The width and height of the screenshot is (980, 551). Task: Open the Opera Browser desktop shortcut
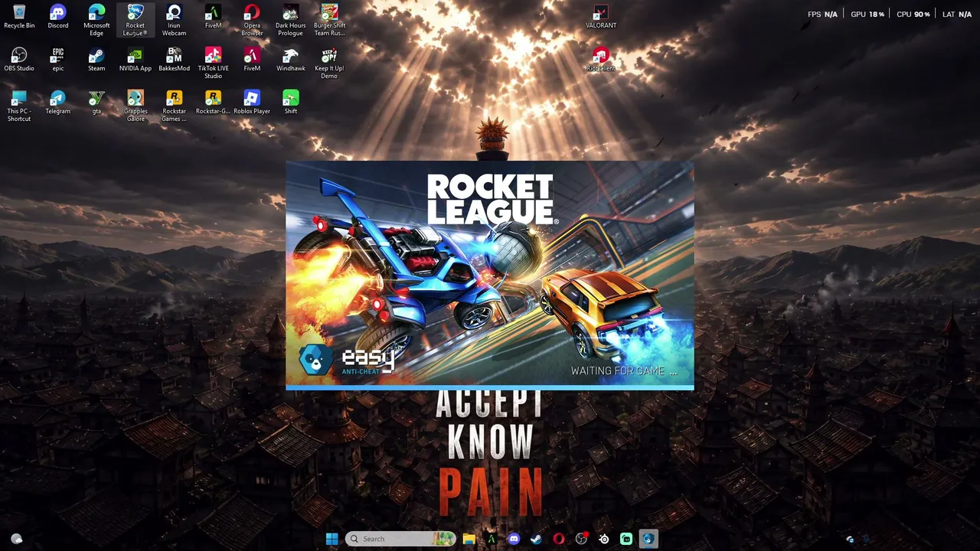[x=252, y=20]
